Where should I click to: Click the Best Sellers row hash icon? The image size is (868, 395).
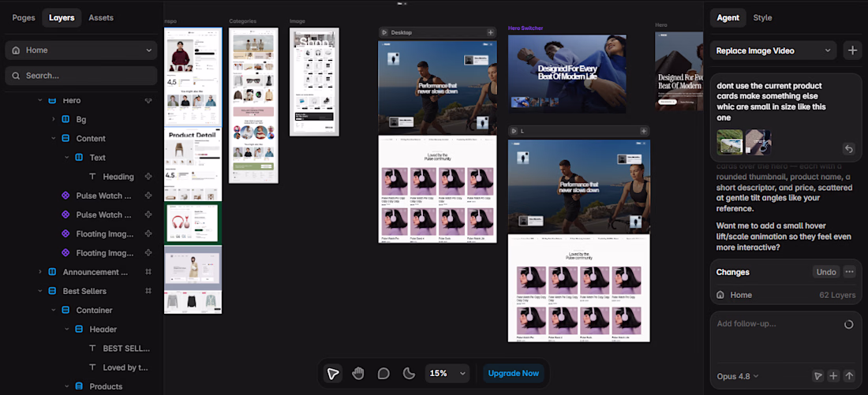pos(148,291)
